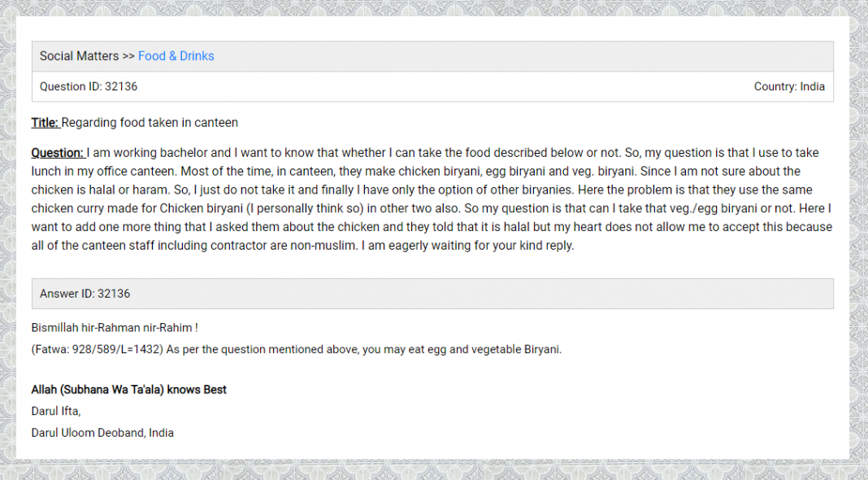
Task: Click the Darul Ifta signature line
Action: tap(55, 411)
